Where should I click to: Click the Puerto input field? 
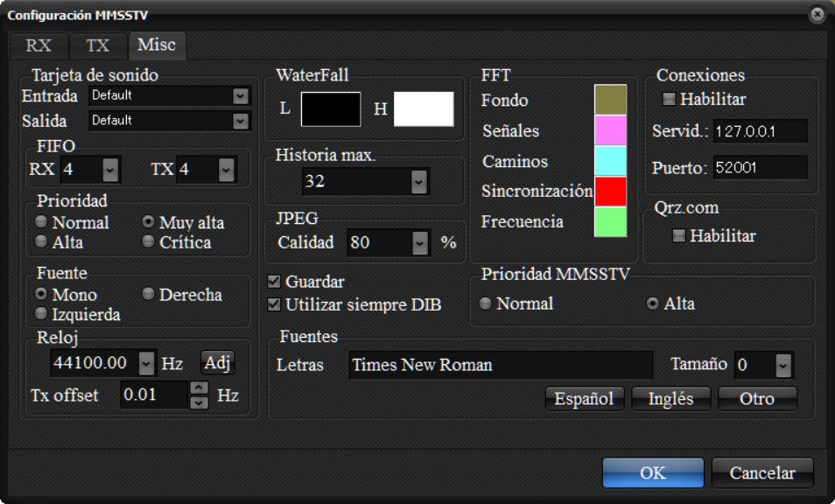tap(758, 168)
